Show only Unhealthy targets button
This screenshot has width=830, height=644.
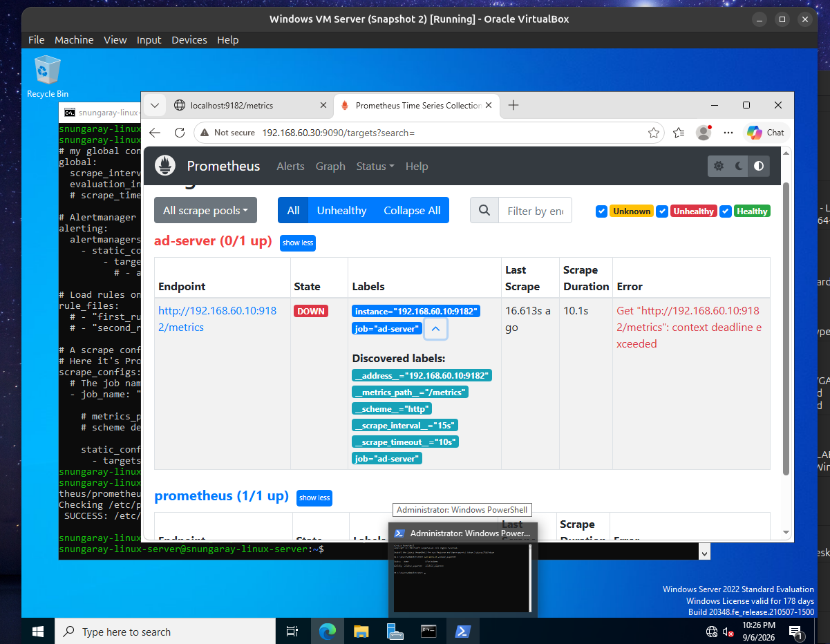click(x=341, y=210)
